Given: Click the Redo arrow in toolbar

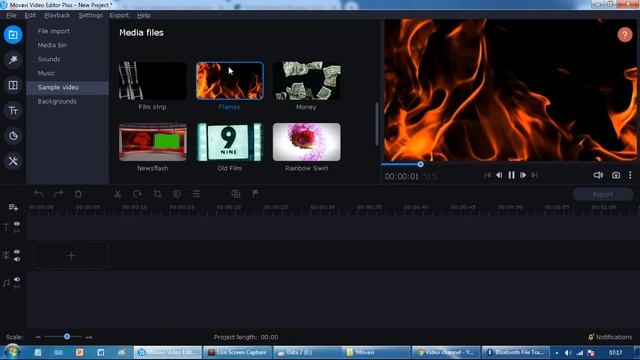Looking at the screenshot, I should tap(58, 194).
